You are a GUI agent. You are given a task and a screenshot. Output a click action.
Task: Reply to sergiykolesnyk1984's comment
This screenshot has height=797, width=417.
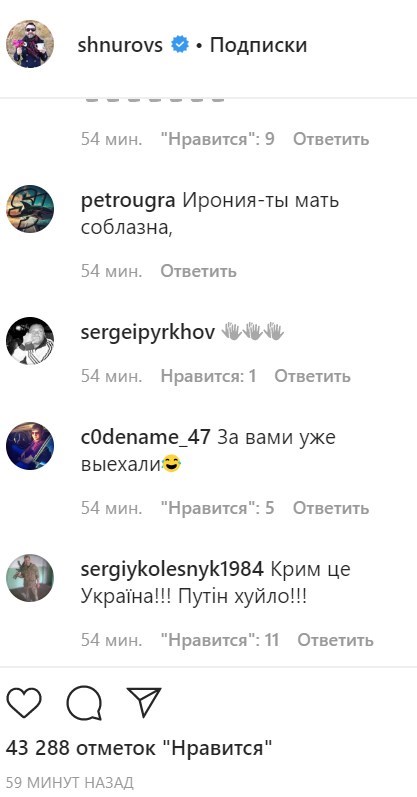335,640
